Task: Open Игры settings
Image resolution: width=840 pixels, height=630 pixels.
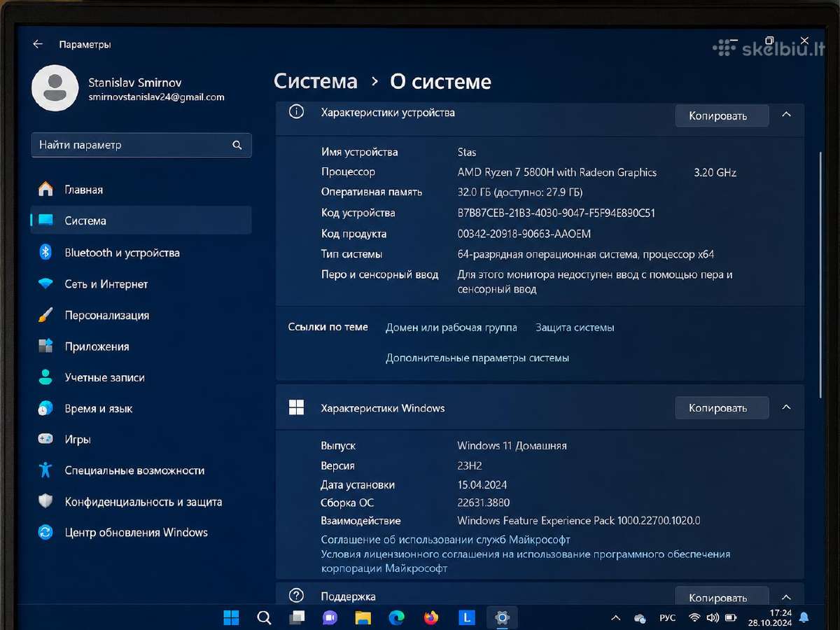Action: [141, 440]
